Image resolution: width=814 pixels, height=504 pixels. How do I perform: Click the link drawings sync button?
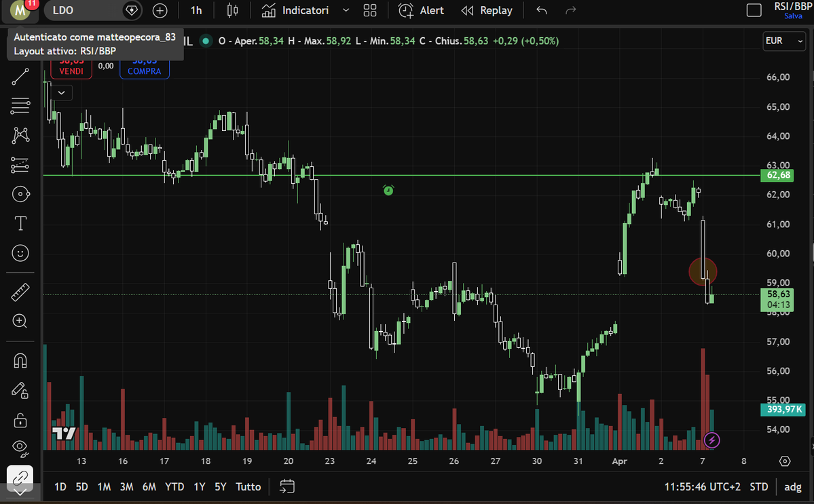pos(20,477)
